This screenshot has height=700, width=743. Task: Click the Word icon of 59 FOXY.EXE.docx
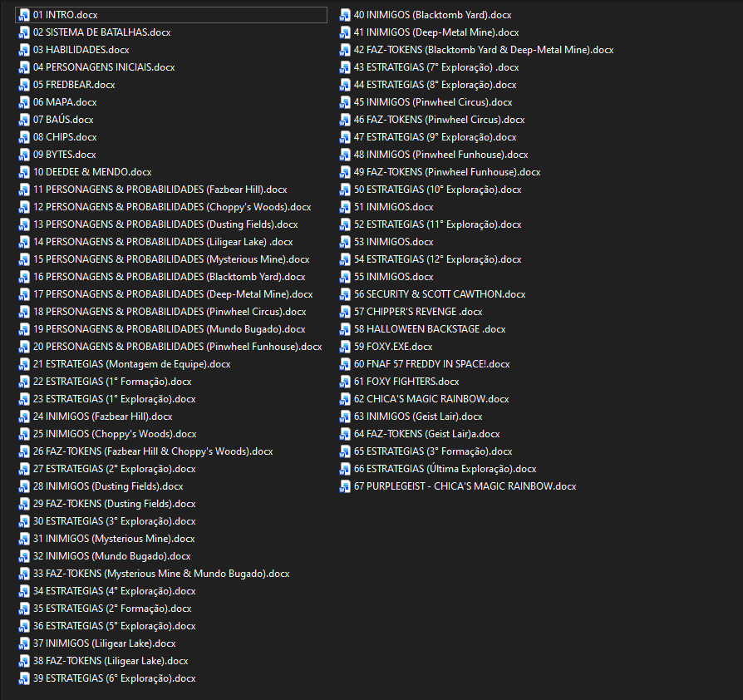[345, 347]
